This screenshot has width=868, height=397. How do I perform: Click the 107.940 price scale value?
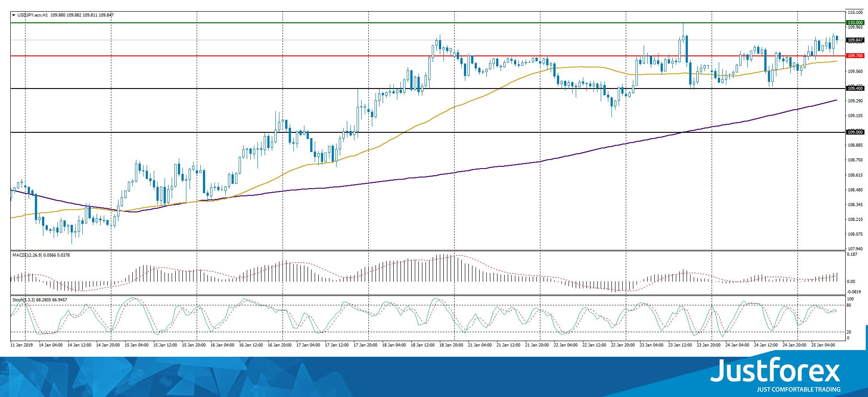855,249
